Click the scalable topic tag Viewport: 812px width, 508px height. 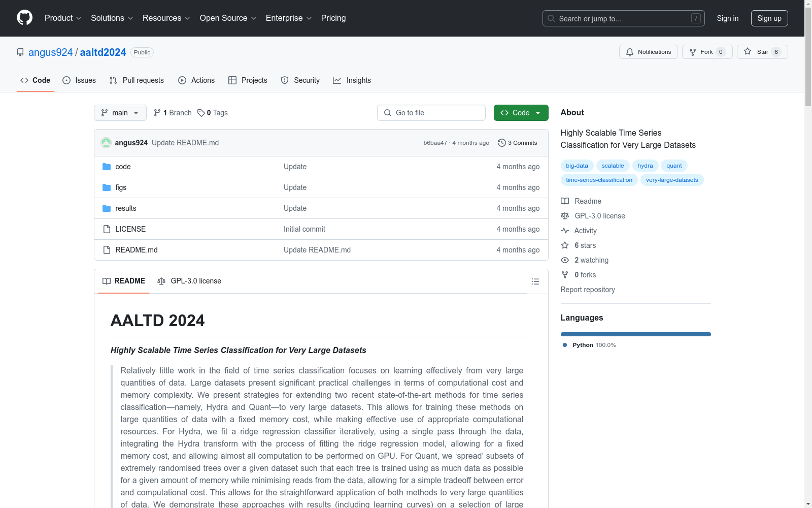(613, 166)
